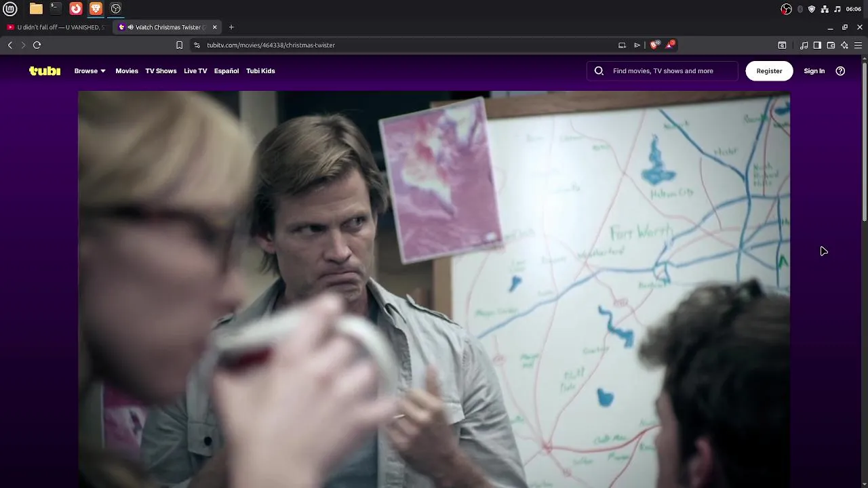
Task: Close the Watch Christmas Twister tab
Action: point(214,27)
